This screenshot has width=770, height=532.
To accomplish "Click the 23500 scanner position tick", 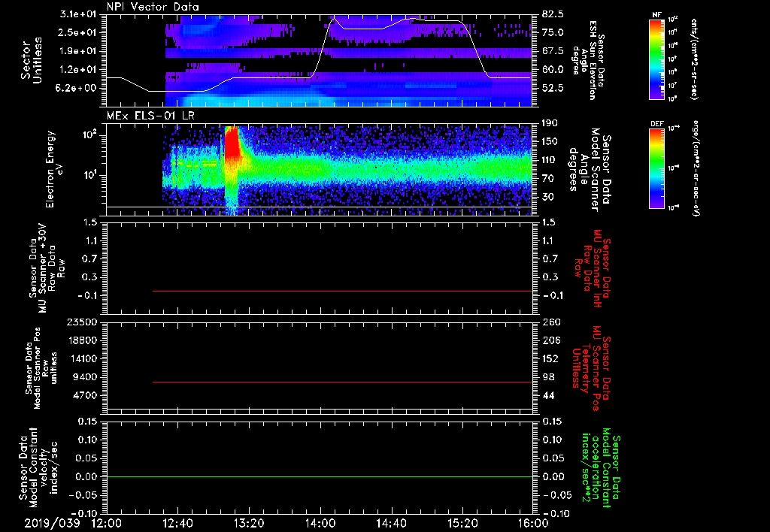I will (83, 322).
